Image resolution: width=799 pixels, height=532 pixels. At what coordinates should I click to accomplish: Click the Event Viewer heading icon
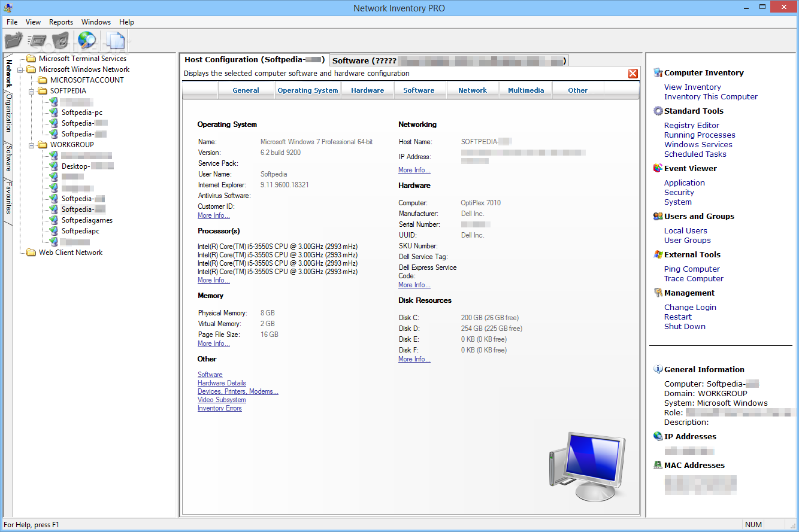pos(658,169)
